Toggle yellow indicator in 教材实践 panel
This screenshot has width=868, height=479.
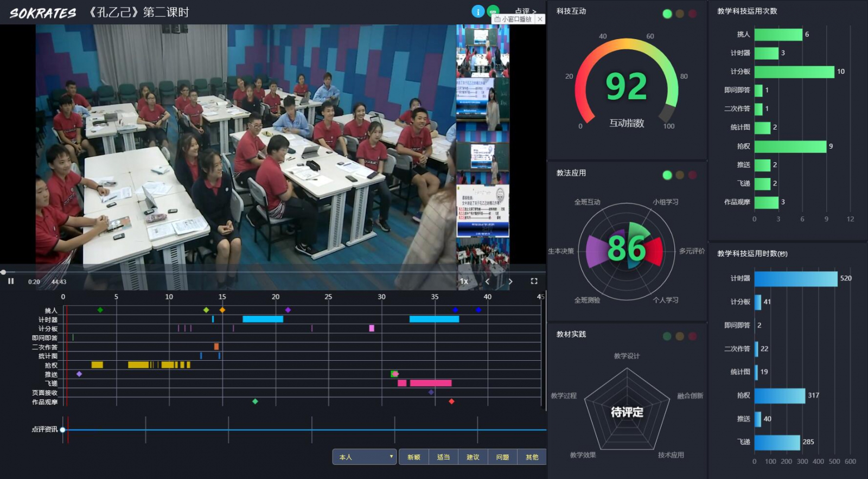click(x=680, y=336)
